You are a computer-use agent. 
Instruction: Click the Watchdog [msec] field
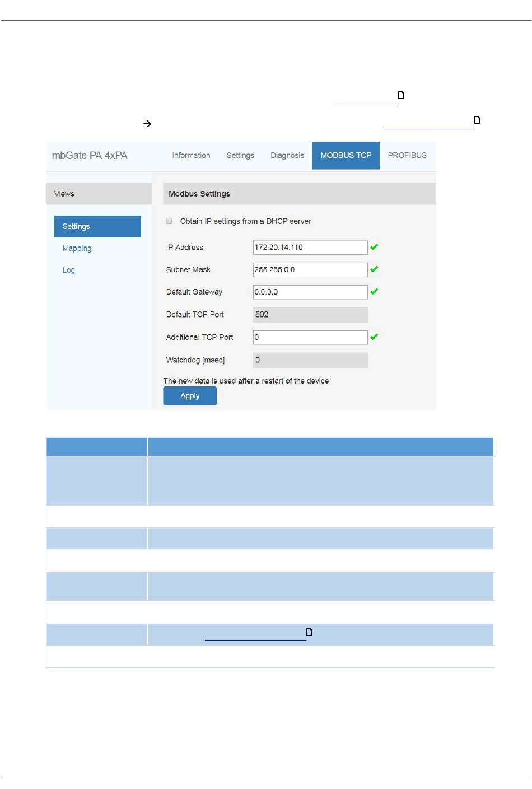pyautogui.click(x=310, y=360)
